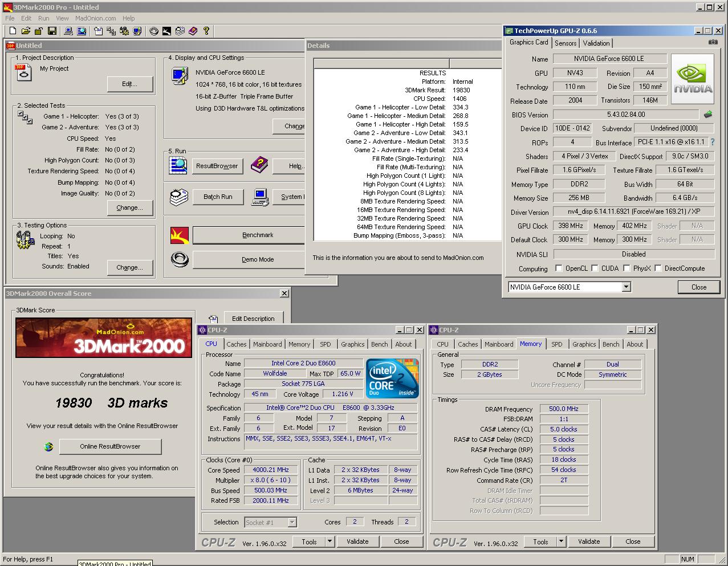Switch to the Sensors tab in GPU-Z

click(566, 43)
